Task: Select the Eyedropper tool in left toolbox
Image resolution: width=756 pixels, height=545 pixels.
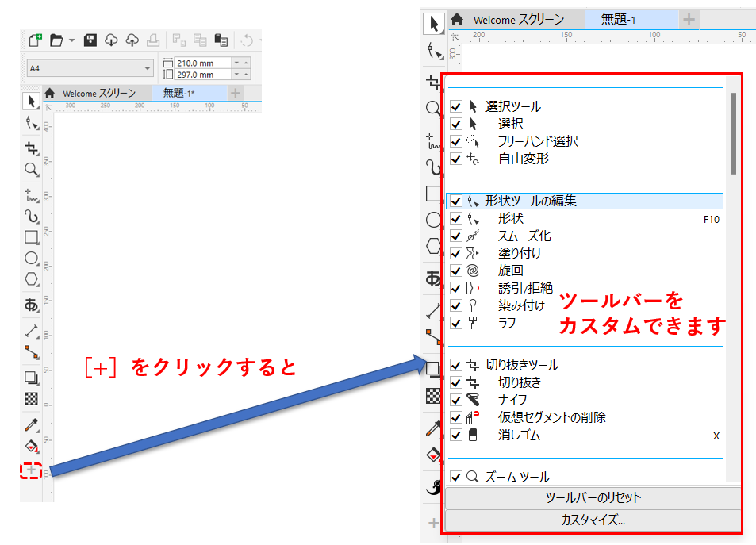Action: [32, 424]
